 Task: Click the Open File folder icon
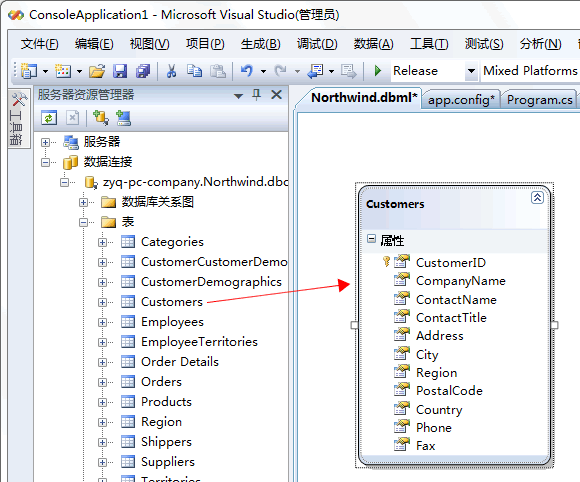pos(97,71)
